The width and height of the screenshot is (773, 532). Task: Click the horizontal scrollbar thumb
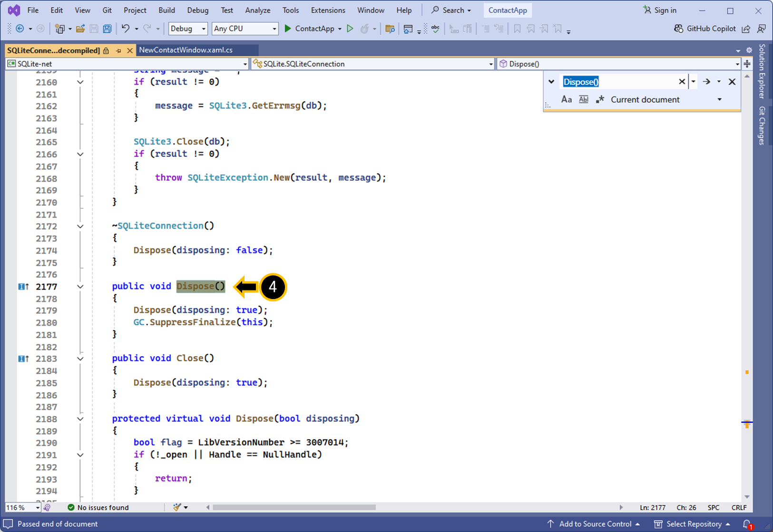pyautogui.click(x=294, y=507)
